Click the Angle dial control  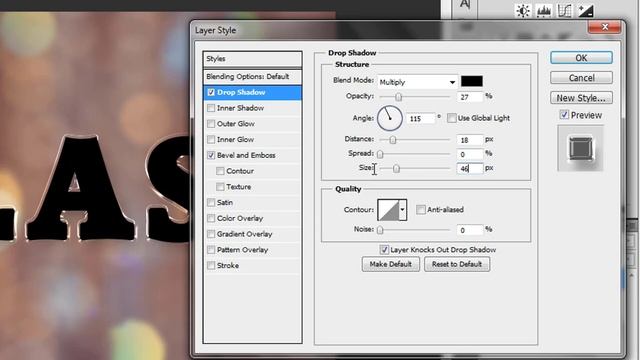click(390, 118)
